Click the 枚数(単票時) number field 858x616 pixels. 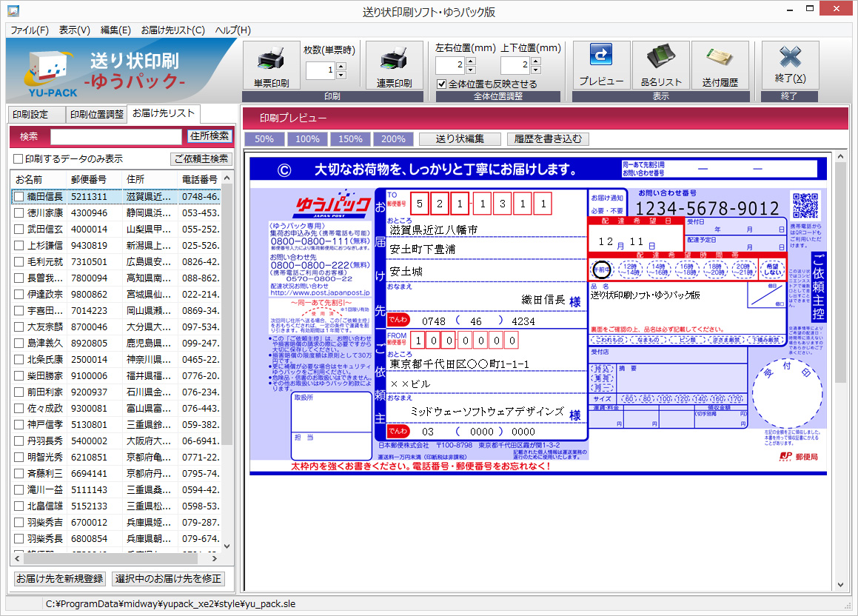pyautogui.click(x=321, y=70)
